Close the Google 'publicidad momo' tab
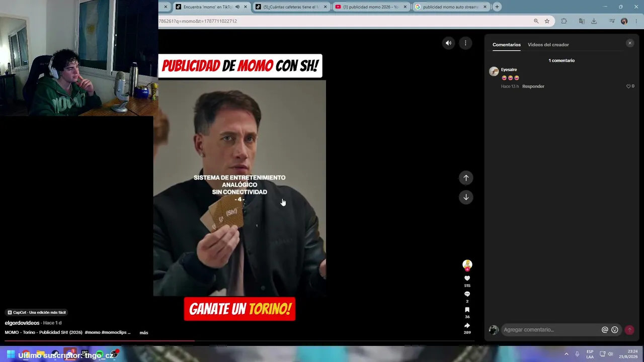This screenshot has width=644, height=362. point(485,7)
